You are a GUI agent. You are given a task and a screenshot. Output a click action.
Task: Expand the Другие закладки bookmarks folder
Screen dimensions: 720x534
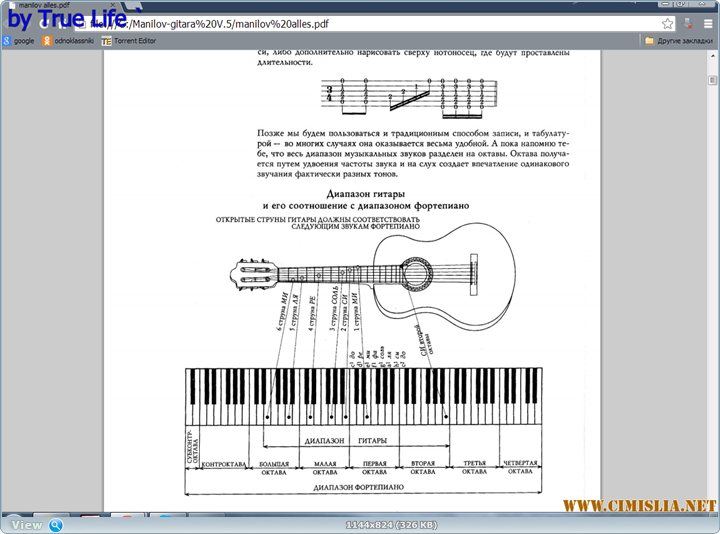point(678,41)
